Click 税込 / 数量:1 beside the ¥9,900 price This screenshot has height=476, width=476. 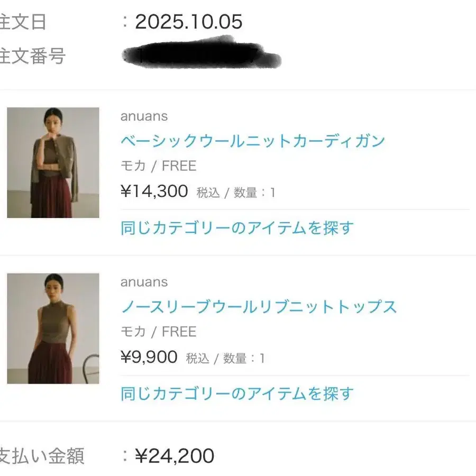coord(225,359)
